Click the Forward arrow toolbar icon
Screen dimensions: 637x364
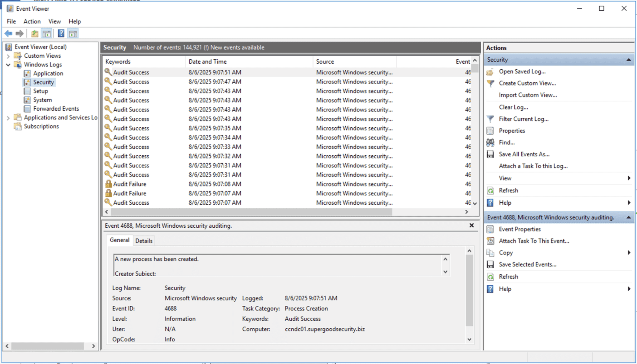point(20,33)
